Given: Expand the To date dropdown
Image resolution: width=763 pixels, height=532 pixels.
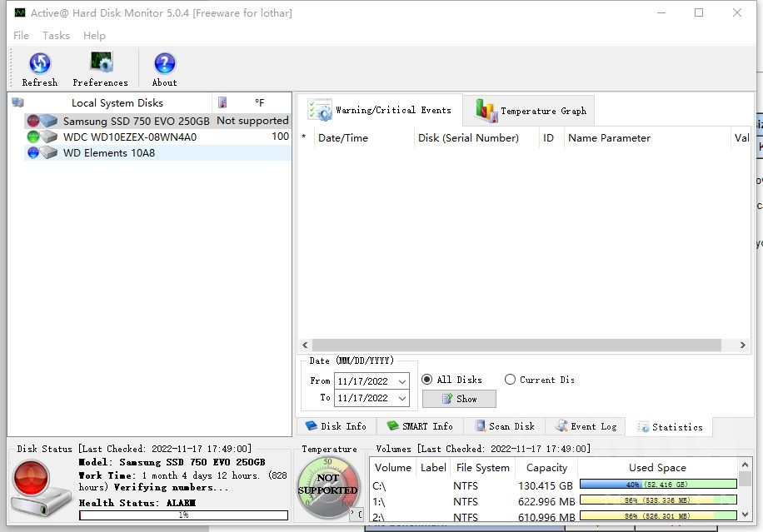Looking at the screenshot, I should pos(403,399).
